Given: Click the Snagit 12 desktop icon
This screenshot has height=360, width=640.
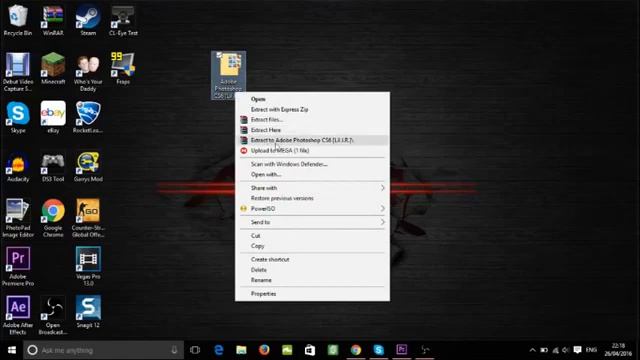Looking at the screenshot, I should [x=88, y=311].
